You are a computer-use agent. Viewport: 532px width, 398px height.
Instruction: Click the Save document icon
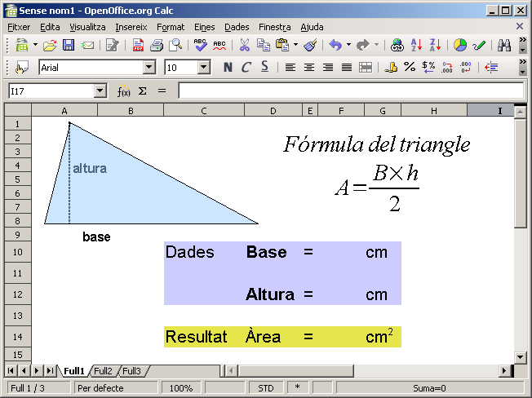[x=69, y=46]
